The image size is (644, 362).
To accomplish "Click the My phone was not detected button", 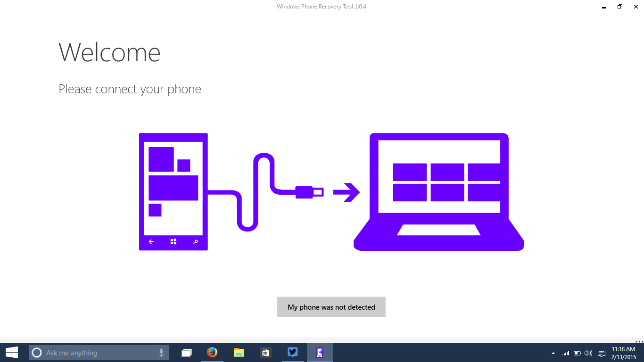I will (x=331, y=307).
